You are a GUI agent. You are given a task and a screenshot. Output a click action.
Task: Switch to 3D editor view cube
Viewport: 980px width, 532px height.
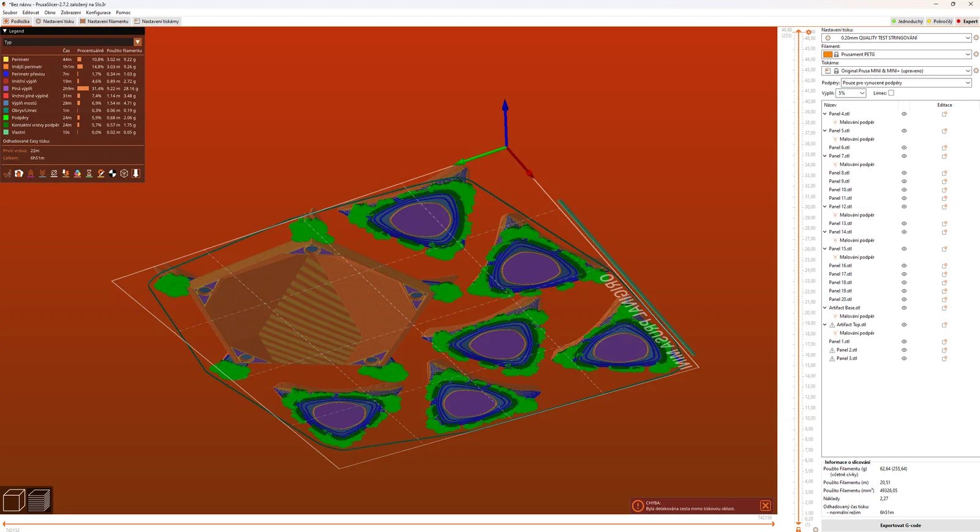14,500
